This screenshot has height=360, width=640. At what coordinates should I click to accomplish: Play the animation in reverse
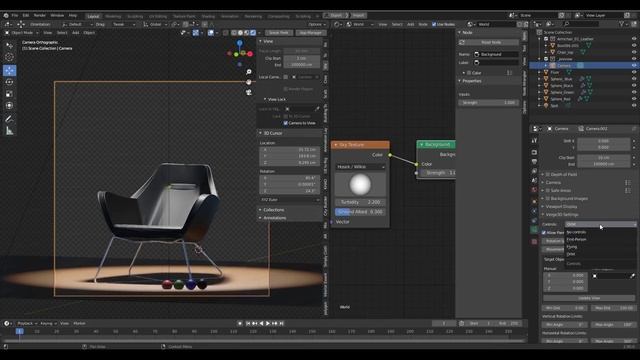point(261,323)
